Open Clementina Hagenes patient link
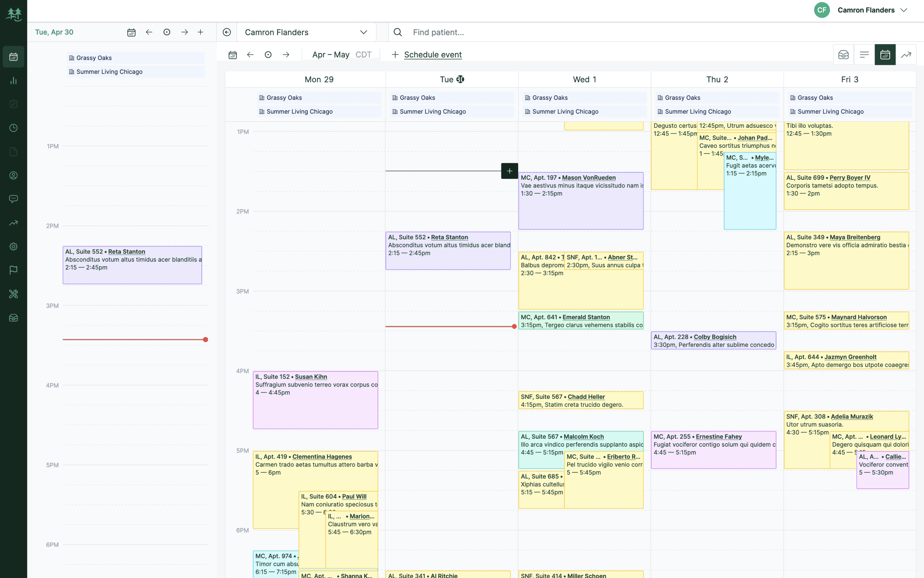 tap(322, 456)
